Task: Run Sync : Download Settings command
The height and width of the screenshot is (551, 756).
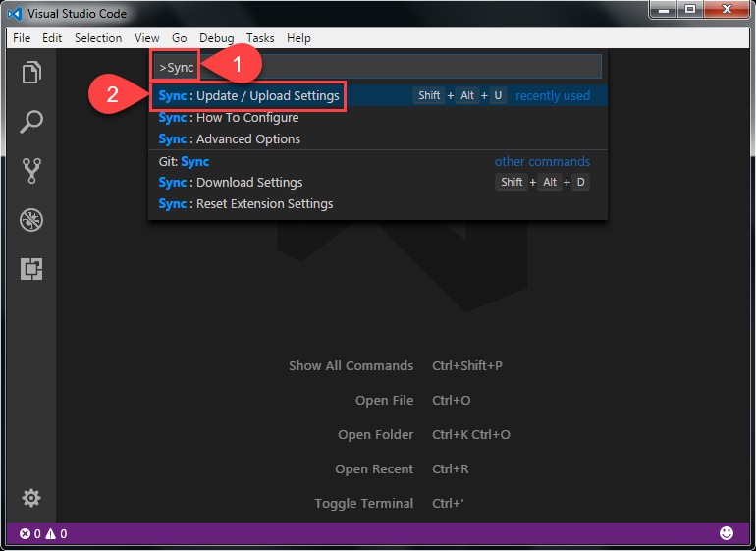Action: (378, 182)
